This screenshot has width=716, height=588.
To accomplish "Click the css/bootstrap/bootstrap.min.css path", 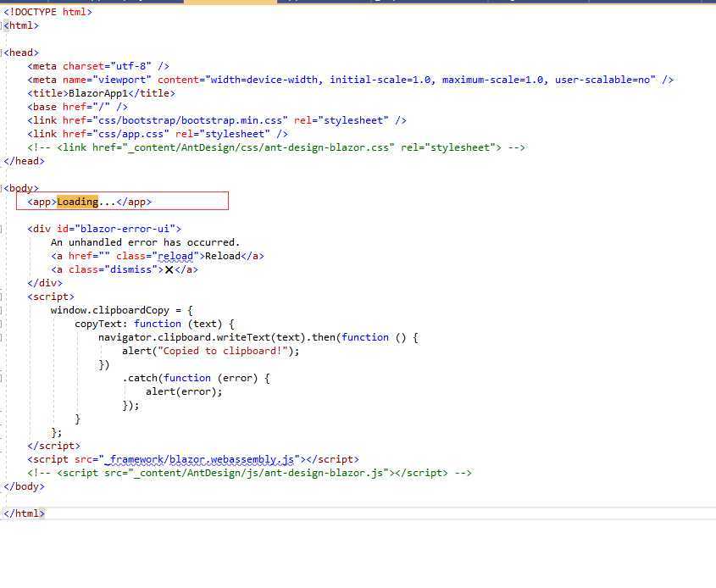I will pyautogui.click(x=191, y=120).
